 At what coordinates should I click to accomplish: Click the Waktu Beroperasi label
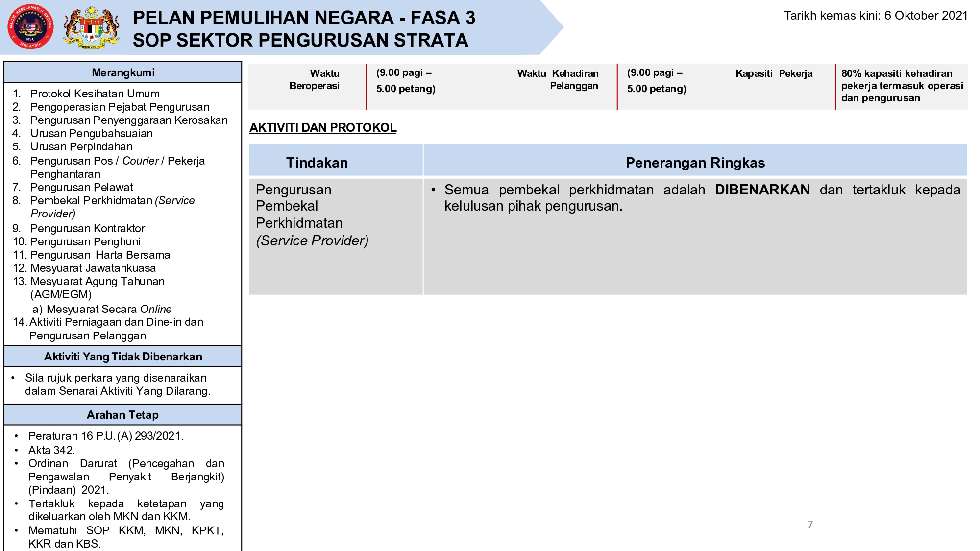315,80
